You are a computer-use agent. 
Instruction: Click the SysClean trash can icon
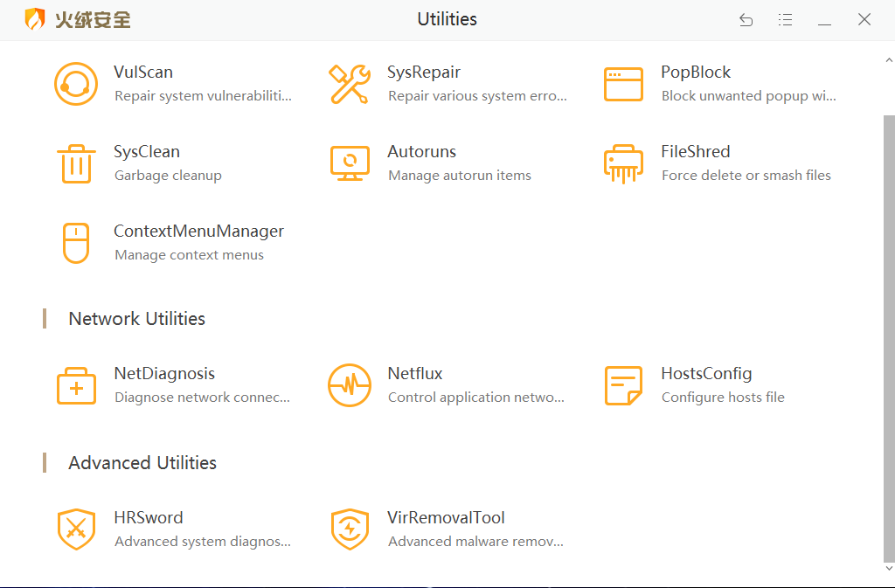(x=77, y=163)
